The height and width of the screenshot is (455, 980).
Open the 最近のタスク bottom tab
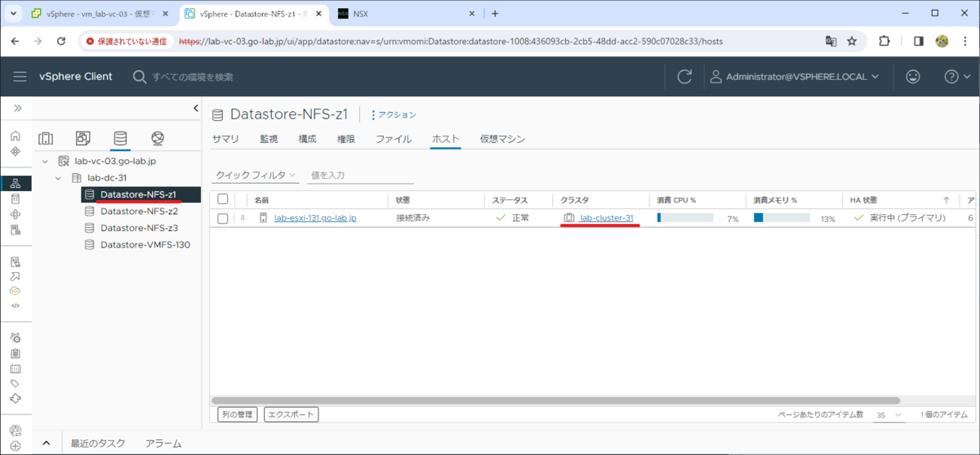point(98,444)
